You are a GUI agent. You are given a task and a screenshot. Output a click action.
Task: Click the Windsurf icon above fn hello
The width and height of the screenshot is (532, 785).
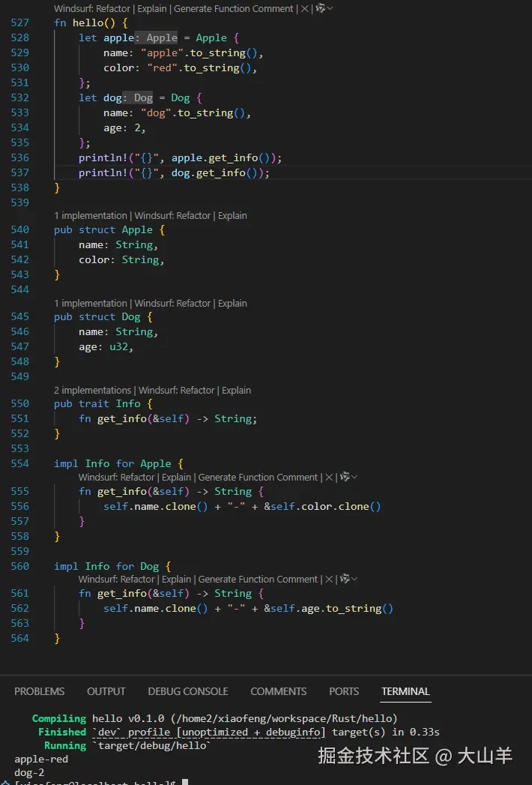(x=321, y=8)
